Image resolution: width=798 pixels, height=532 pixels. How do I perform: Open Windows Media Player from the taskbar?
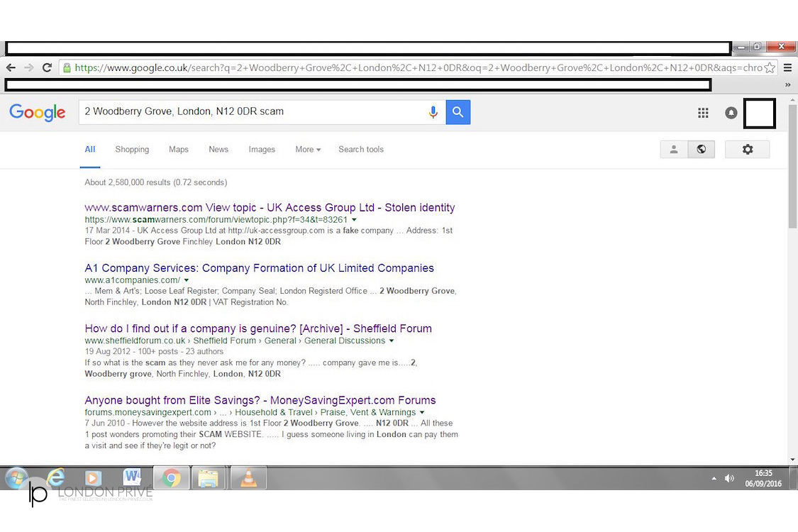93,478
